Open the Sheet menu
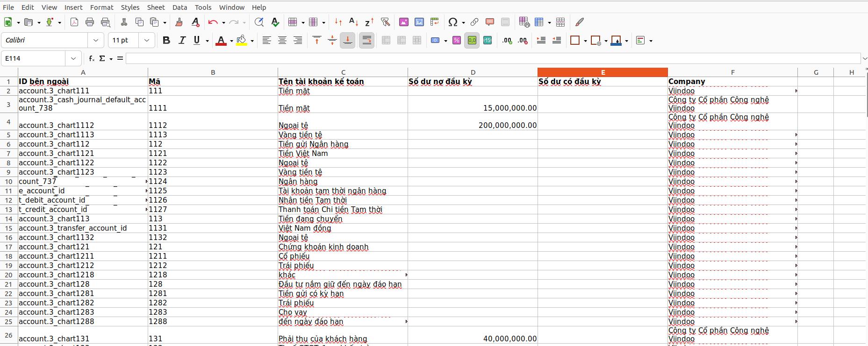Image resolution: width=868 pixels, height=346 pixels. pos(156,7)
